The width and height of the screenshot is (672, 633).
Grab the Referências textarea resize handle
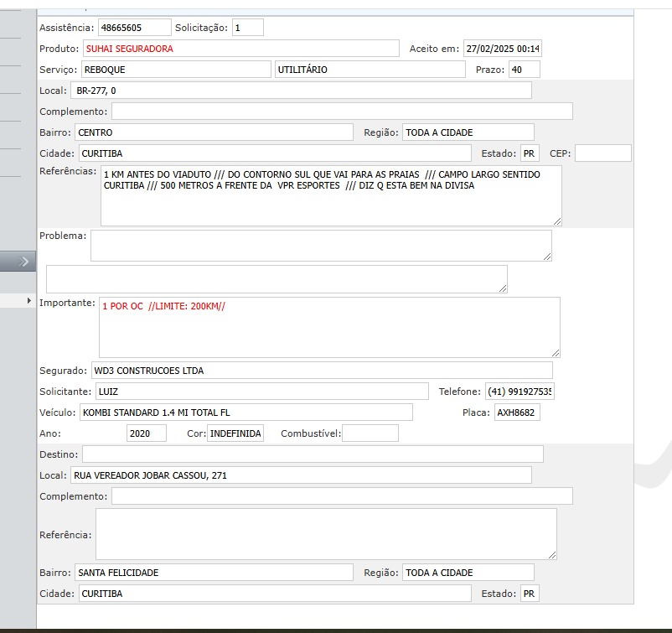click(556, 221)
